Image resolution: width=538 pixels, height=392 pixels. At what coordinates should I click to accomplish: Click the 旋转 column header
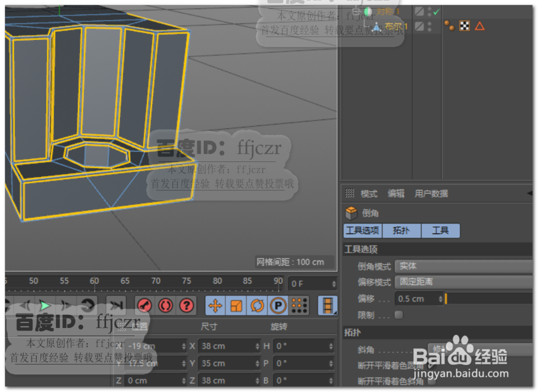[x=279, y=326]
